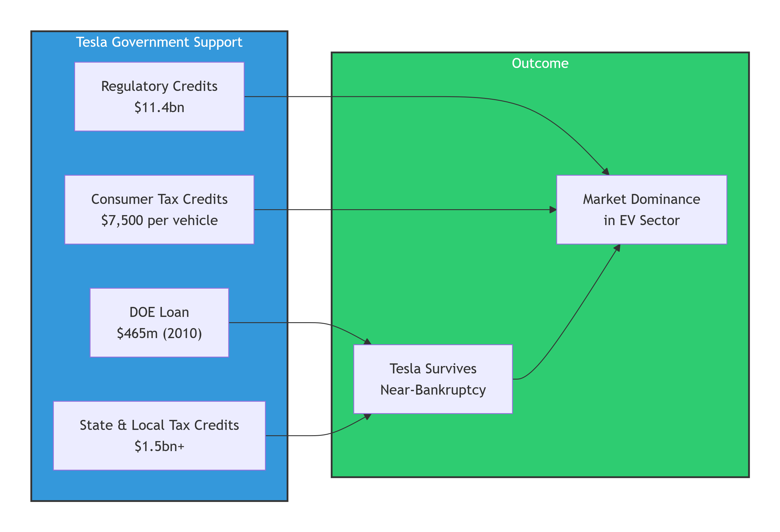Click the Outcome group title
780x532 pixels.
540,63
